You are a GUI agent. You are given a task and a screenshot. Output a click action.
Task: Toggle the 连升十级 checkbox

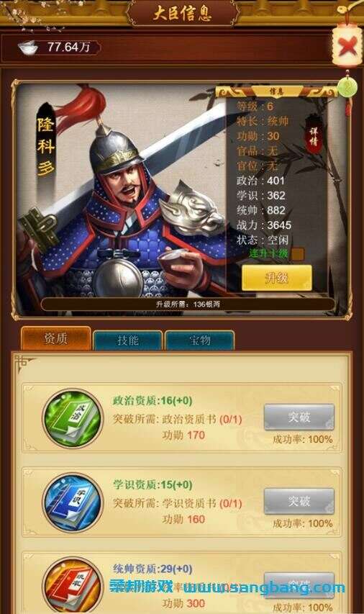(x=298, y=254)
